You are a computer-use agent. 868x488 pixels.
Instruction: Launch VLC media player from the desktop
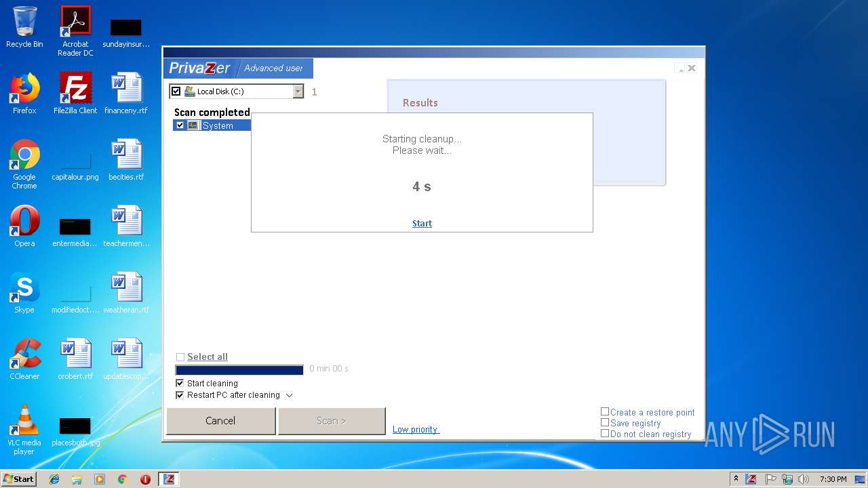click(x=24, y=430)
